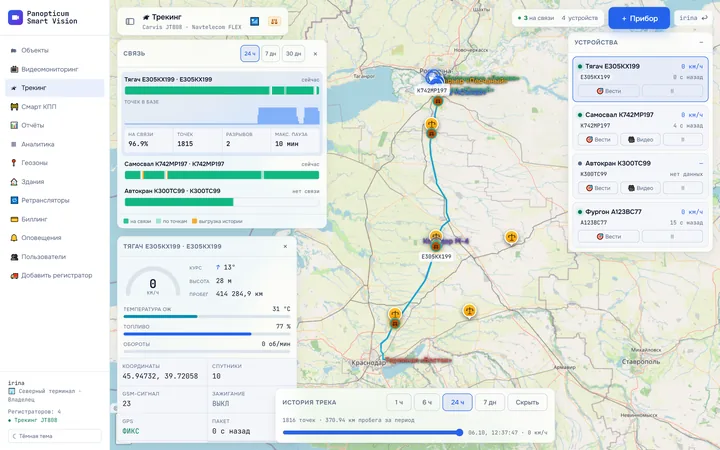Click the Panopticum Smart Vision logo icon

[15, 17]
